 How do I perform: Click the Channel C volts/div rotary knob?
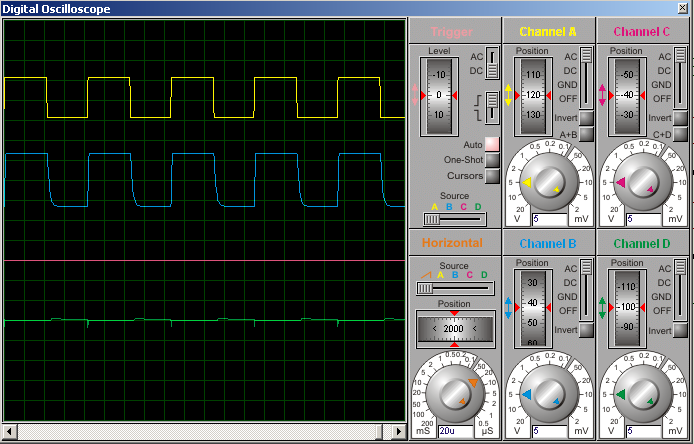click(x=642, y=183)
